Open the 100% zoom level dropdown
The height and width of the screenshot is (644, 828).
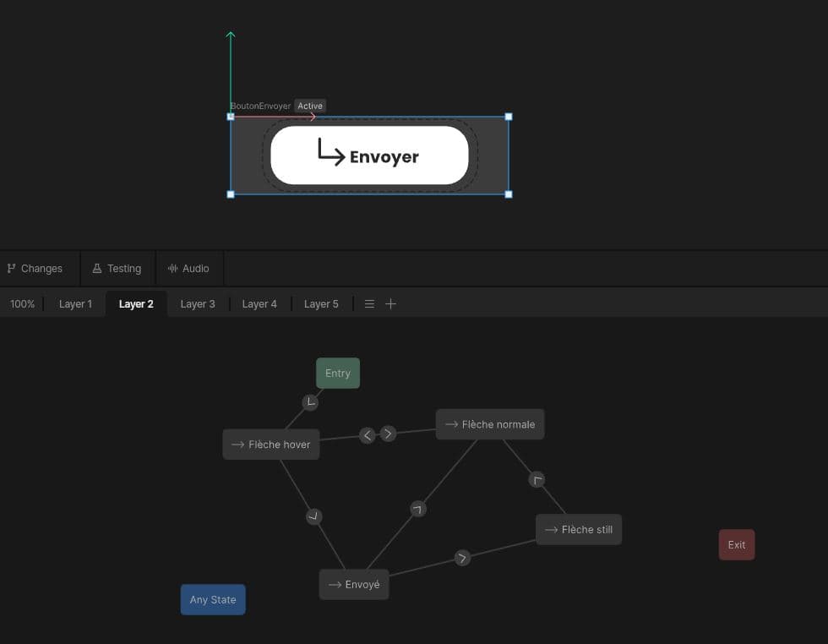pyautogui.click(x=22, y=304)
